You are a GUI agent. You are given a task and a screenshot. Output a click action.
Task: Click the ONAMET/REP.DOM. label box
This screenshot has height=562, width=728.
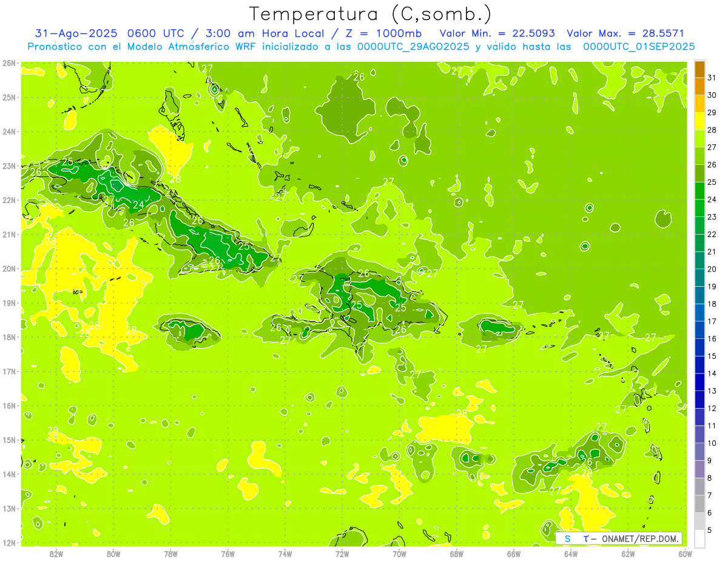(x=618, y=538)
